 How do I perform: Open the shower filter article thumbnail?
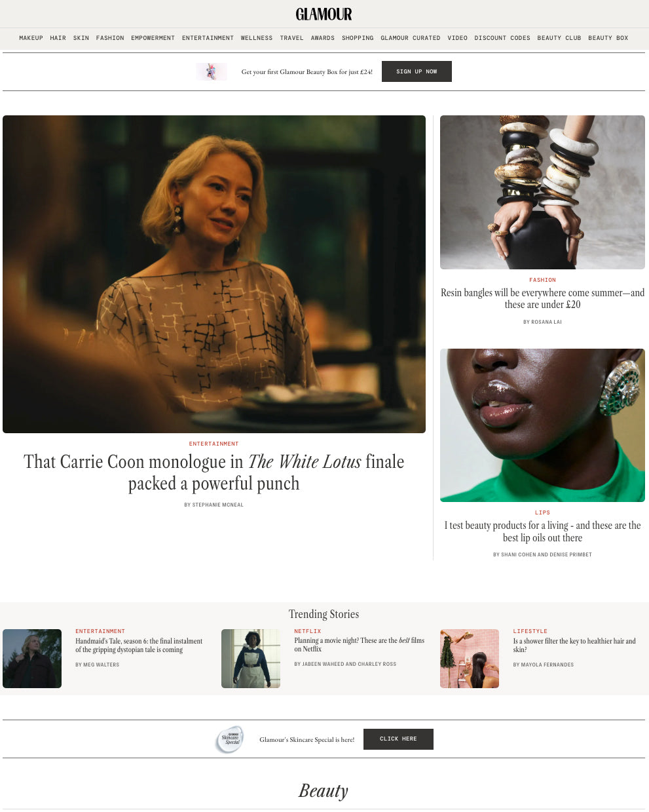[x=470, y=659]
